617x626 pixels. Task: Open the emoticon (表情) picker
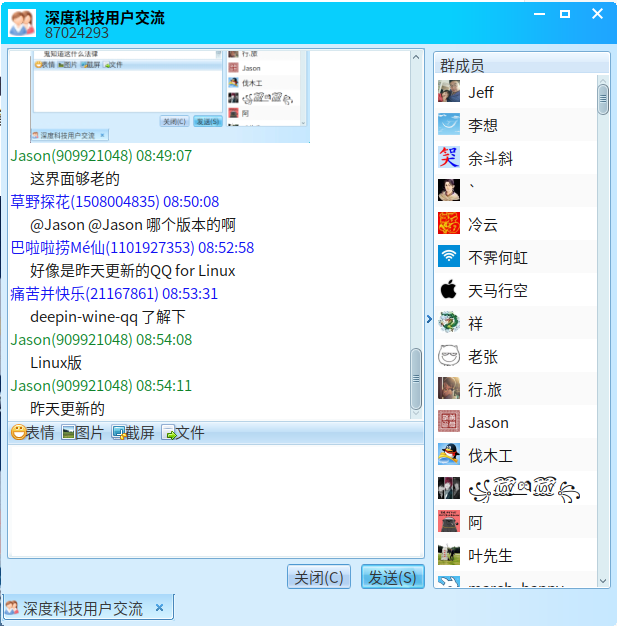tap(33, 433)
